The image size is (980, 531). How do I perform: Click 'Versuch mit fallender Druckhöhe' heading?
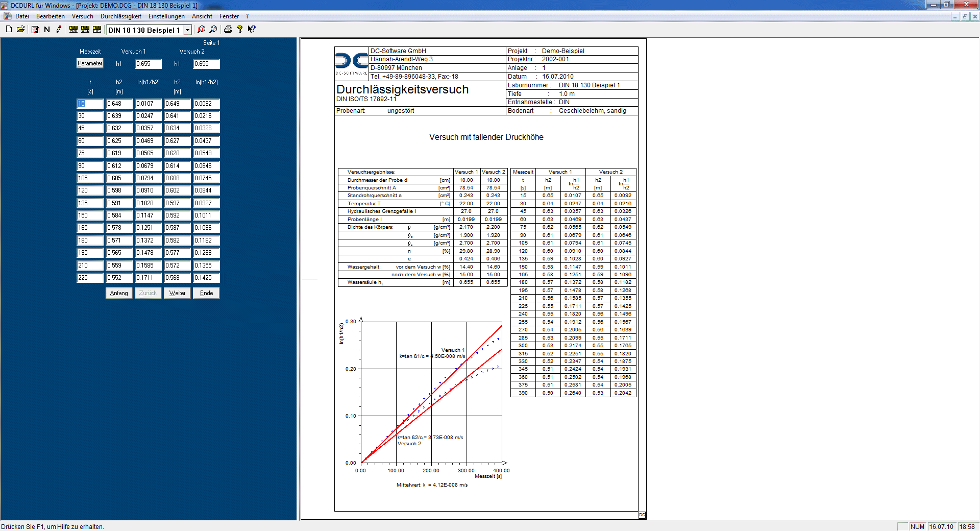[x=486, y=137]
